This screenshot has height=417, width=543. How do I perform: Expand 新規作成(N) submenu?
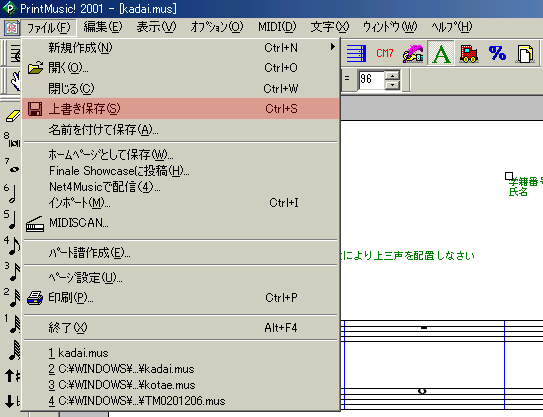180,48
